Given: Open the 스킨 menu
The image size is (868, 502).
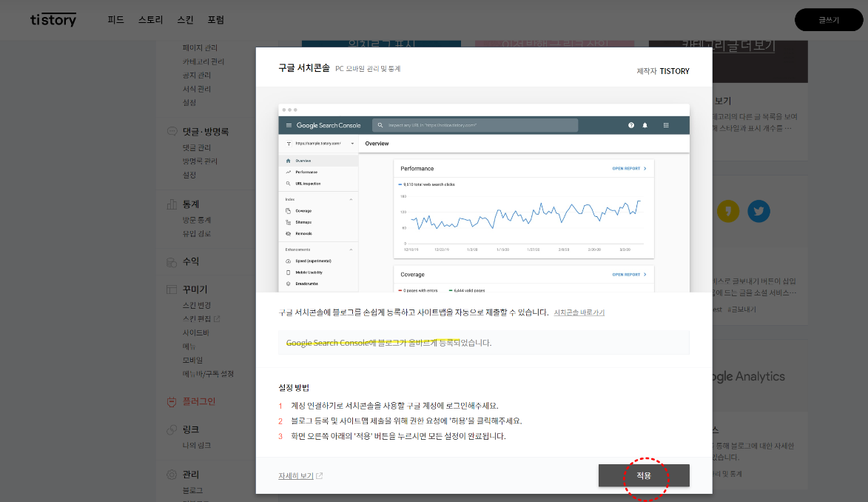Looking at the screenshot, I should (x=185, y=20).
